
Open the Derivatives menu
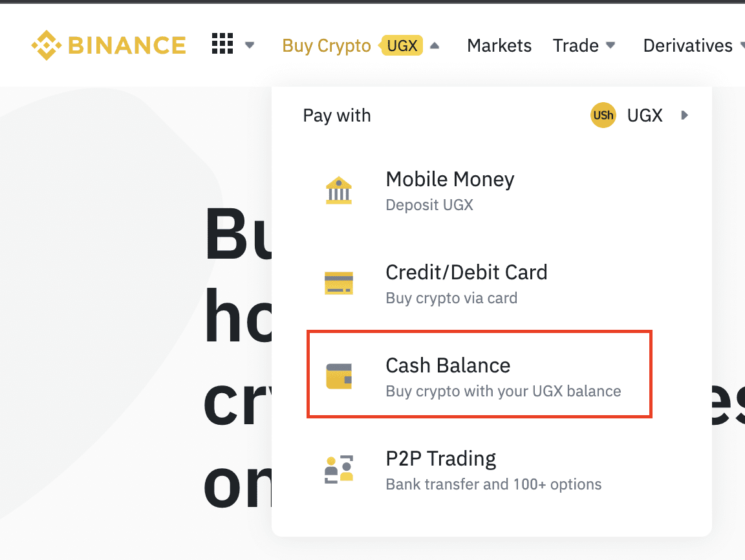[688, 45]
